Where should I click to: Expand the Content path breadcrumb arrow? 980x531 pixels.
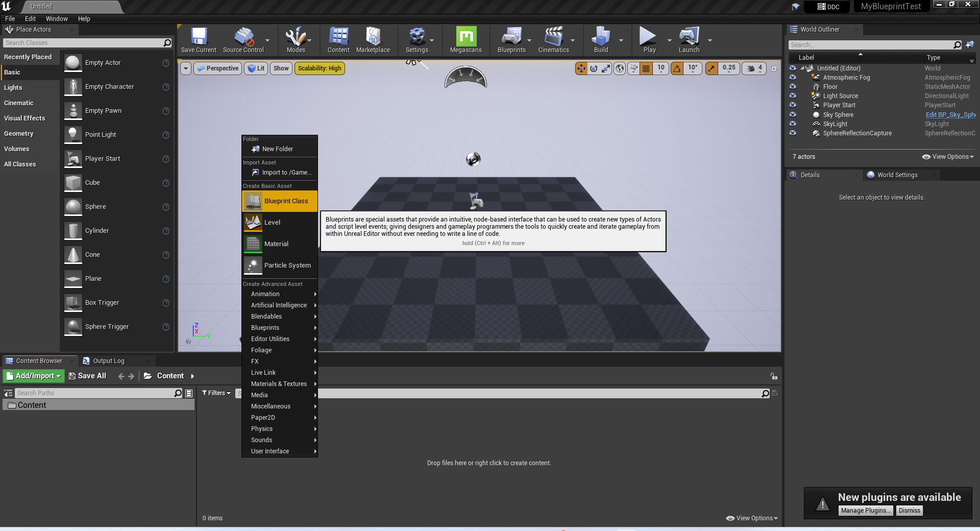point(192,376)
